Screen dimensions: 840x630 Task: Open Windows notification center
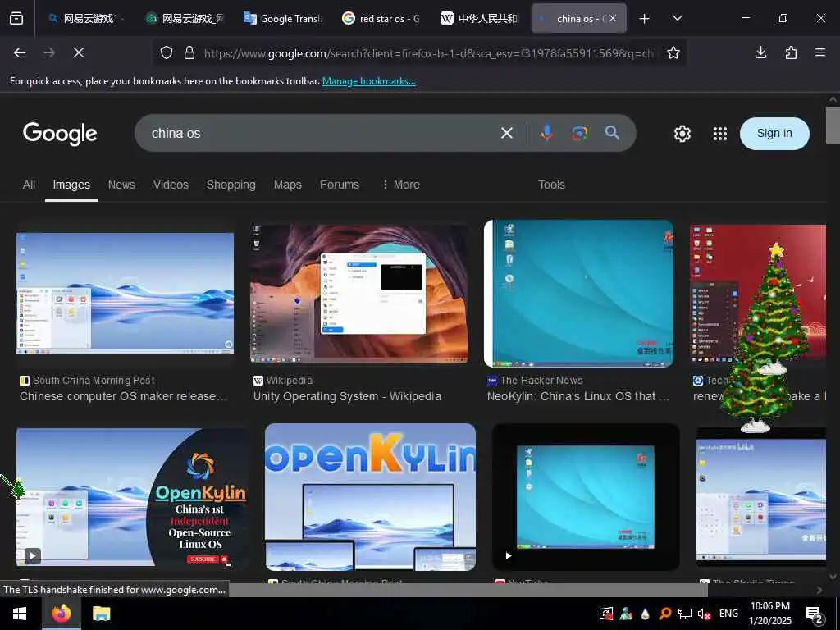click(815, 614)
